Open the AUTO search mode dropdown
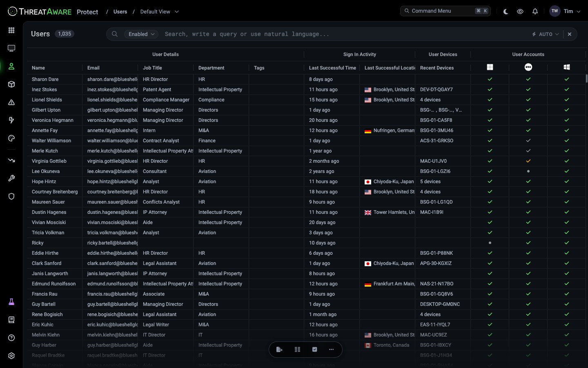The image size is (588, 368). pyautogui.click(x=545, y=34)
